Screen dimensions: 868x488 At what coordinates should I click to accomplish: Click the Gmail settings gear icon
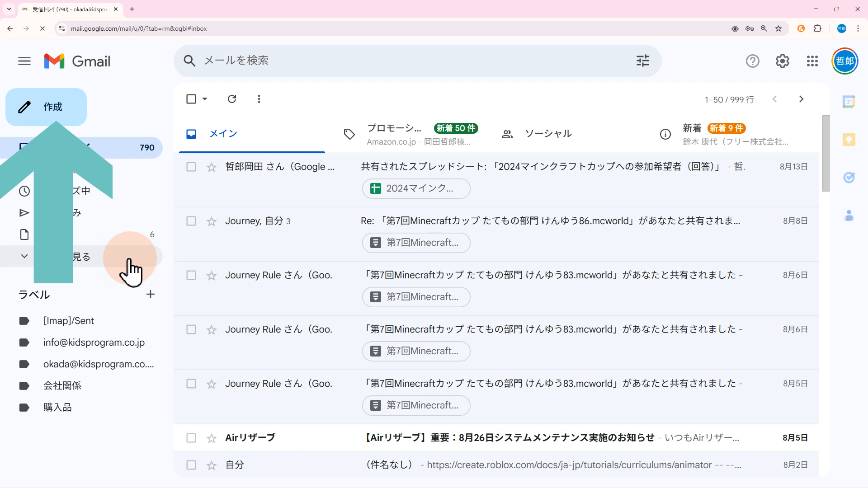point(782,61)
